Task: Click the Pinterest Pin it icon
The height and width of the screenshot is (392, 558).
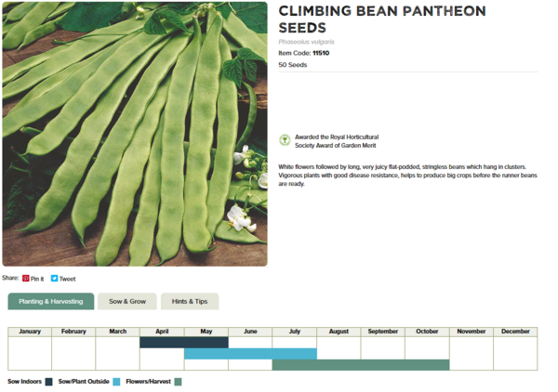Action: pyautogui.click(x=26, y=279)
